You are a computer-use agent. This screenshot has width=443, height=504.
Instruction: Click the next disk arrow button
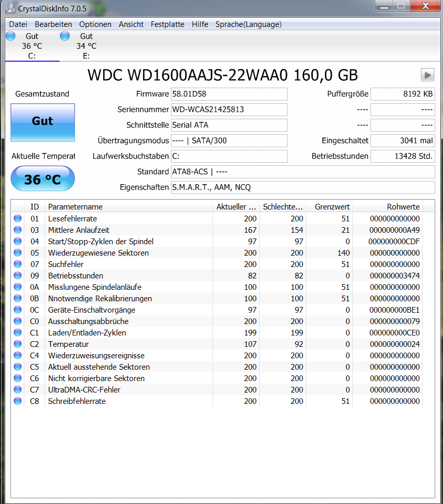427,75
